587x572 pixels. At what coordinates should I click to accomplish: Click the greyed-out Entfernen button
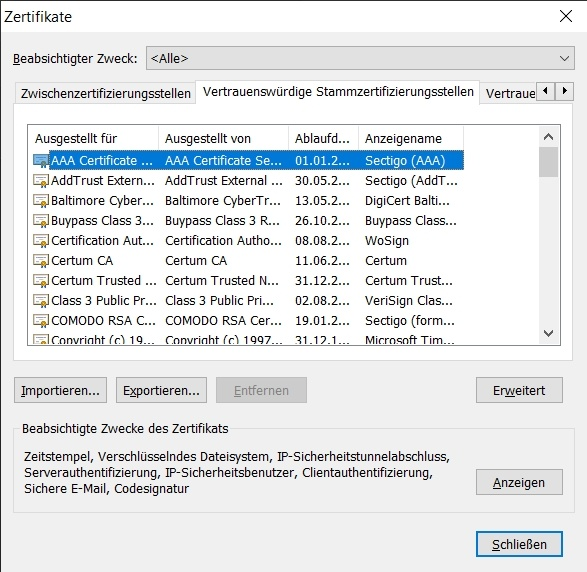pyautogui.click(x=261, y=390)
